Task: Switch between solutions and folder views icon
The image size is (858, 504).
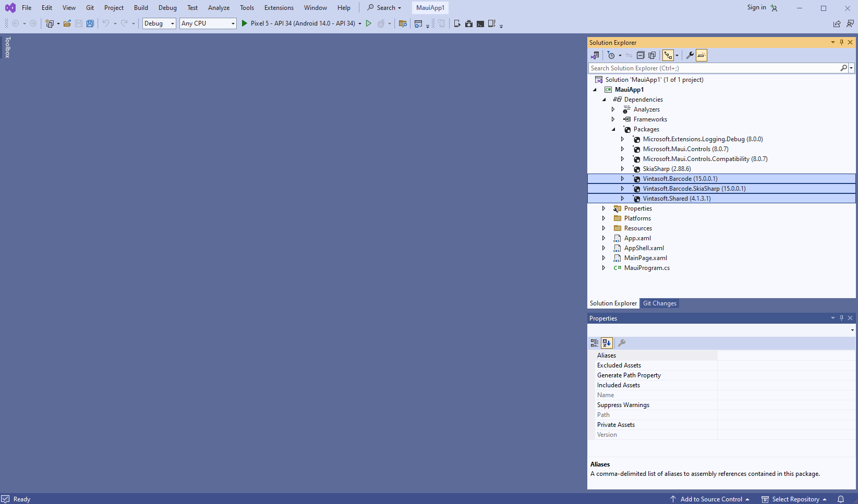Action: [x=595, y=55]
